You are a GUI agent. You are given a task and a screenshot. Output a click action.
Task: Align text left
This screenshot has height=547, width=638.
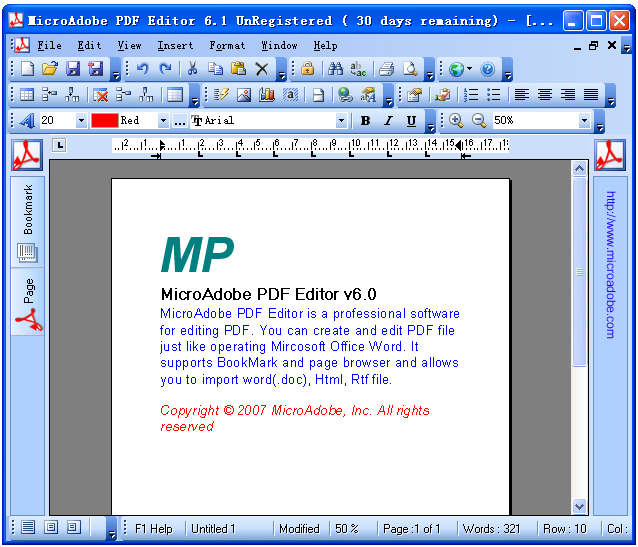(522, 95)
